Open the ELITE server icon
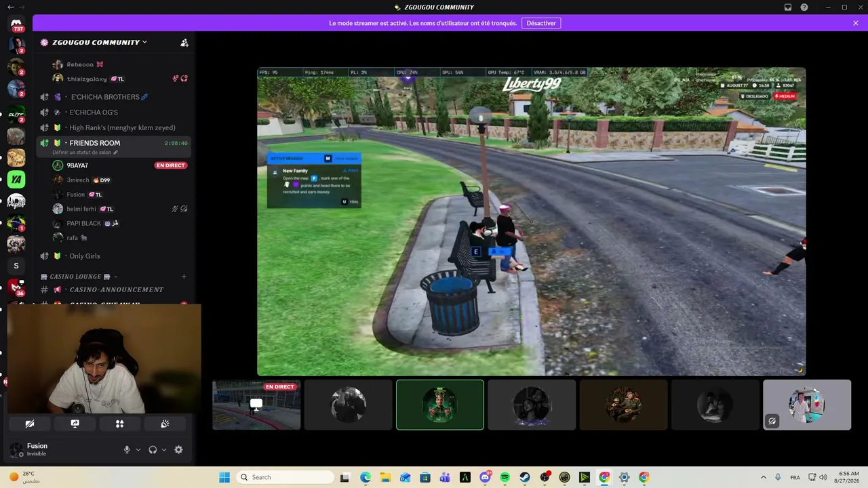 tap(16, 115)
